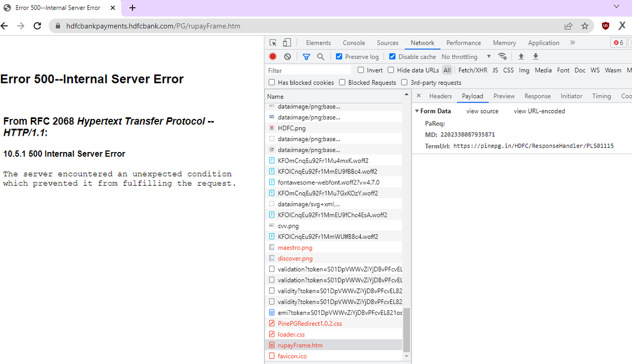The height and width of the screenshot is (364, 632).
Task: Open the Preview tab of request
Action: point(504,96)
